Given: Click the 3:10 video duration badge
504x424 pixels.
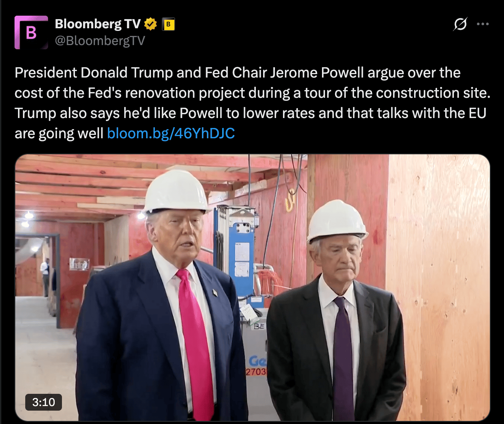Looking at the screenshot, I should [x=44, y=402].
